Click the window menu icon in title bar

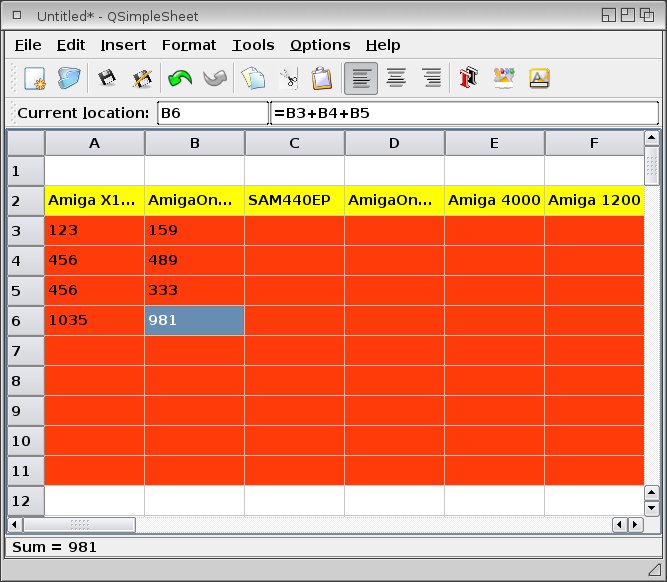point(17,16)
